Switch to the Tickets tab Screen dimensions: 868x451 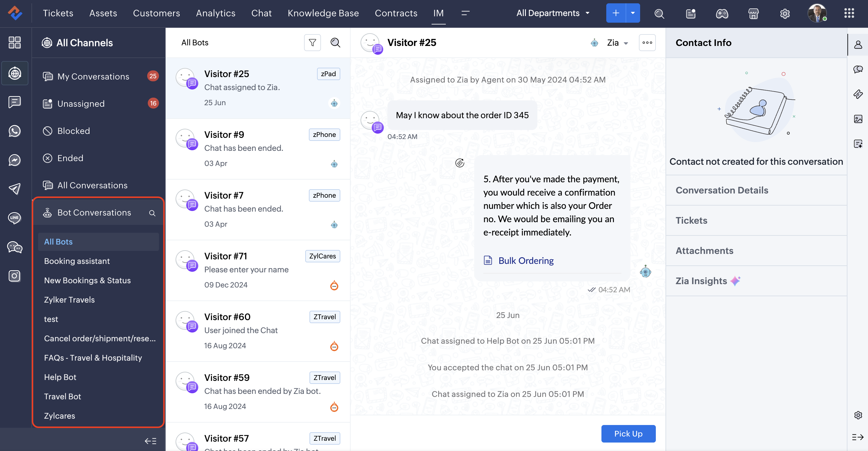coord(58,13)
